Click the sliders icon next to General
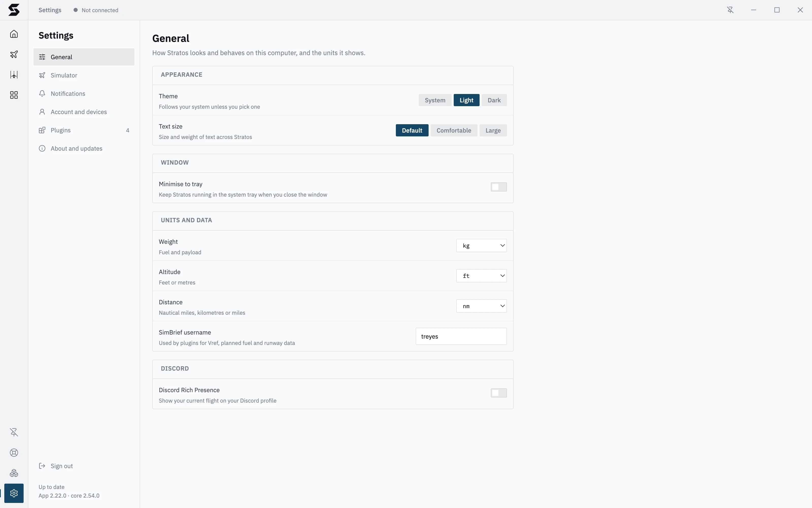 [42, 57]
